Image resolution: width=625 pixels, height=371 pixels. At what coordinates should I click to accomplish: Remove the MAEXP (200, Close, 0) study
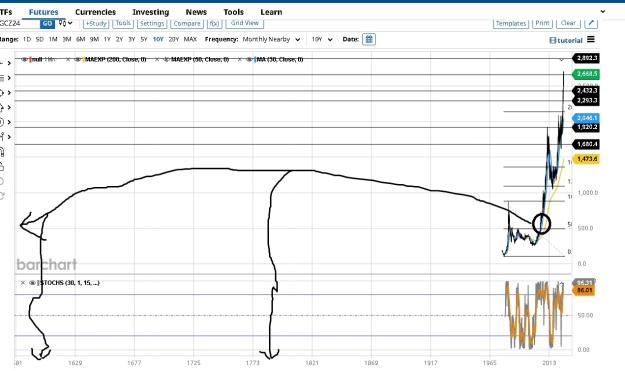[68, 59]
